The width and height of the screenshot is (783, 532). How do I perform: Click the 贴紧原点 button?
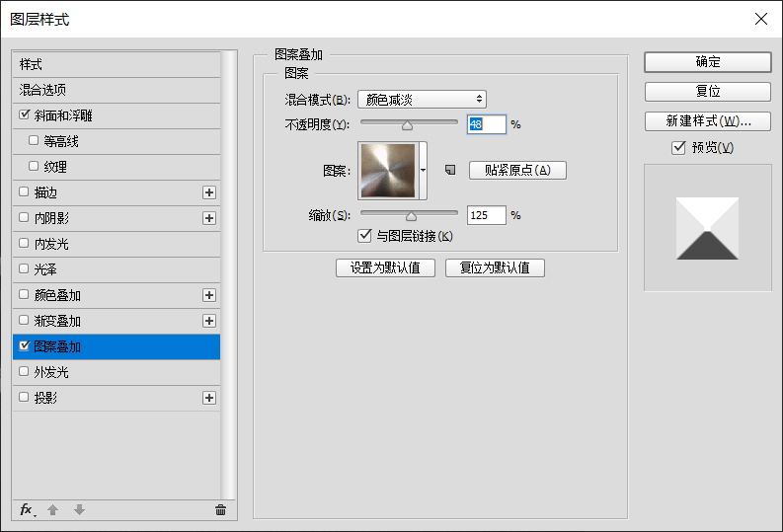coord(517,170)
